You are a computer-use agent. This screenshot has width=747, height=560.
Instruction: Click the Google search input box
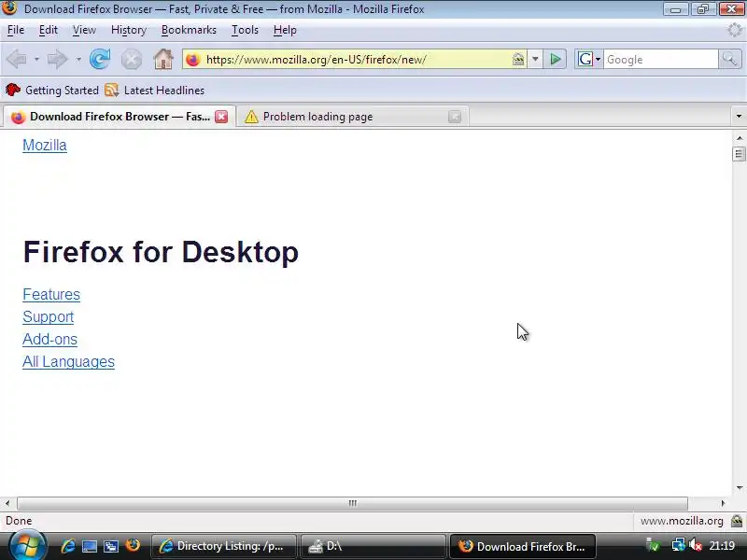661,60
